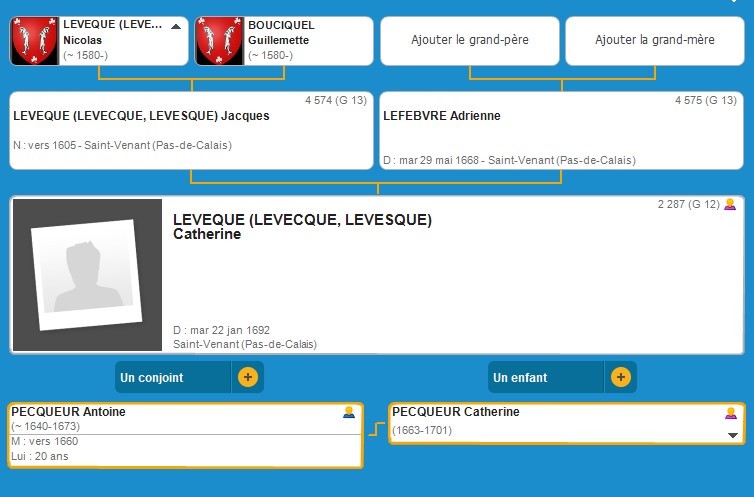Select Catherine Pecqueur child name

click(x=456, y=412)
